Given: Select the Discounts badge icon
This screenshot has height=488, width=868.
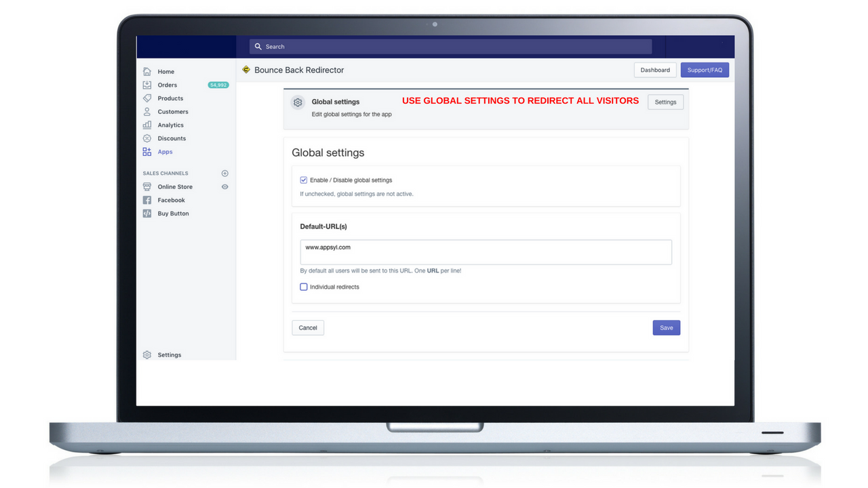Looking at the screenshot, I should tap(146, 138).
